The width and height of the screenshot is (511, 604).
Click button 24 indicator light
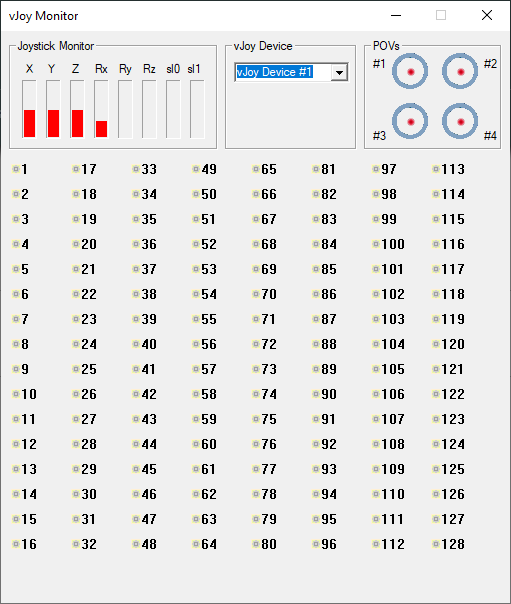pyautogui.click(x=76, y=344)
